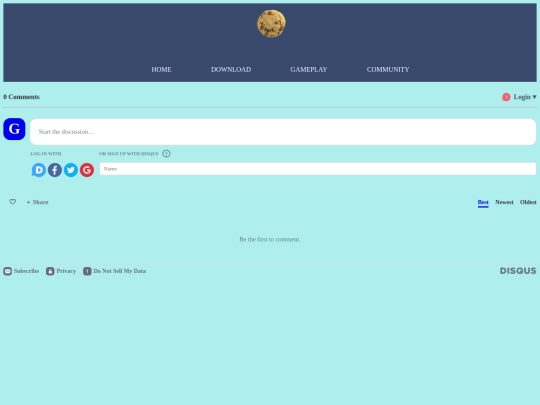
Task: Click the heart recommend icon
Action: (13, 202)
